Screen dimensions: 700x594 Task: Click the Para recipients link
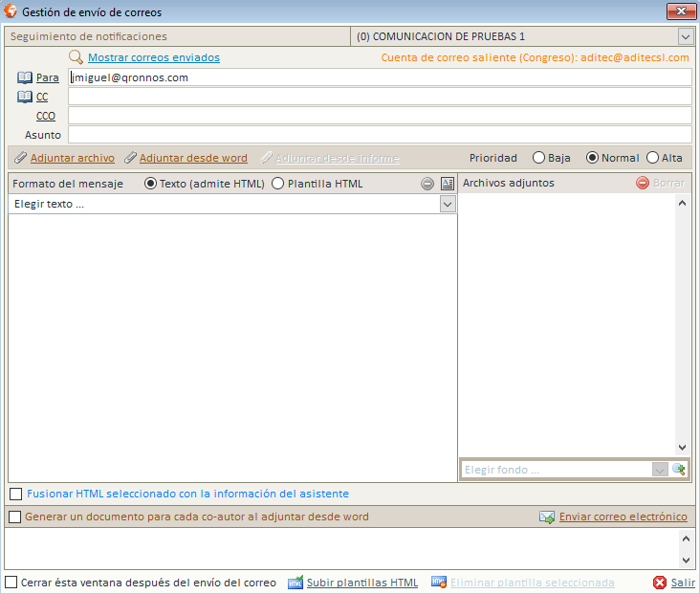[47, 77]
